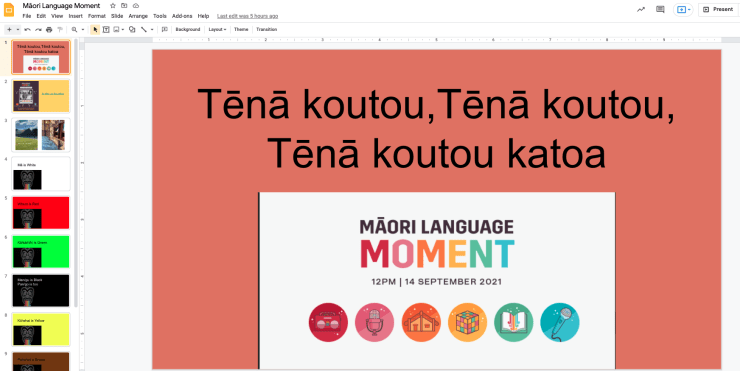Click the filmstrip panel vertical scrollbar
The width and height of the screenshot is (740, 371).
point(76,172)
